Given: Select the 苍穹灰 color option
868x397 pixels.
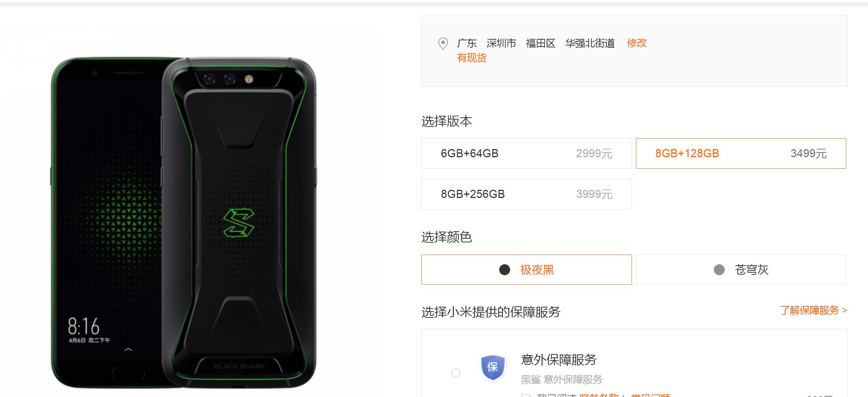Looking at the screenshot, I should [x=741, y=270].
